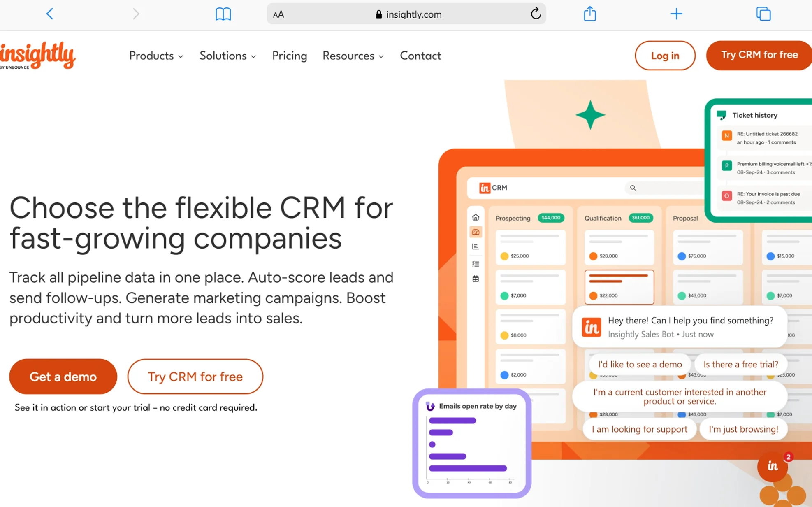Click 'See it in action' no credit card note
The width and height of the screenshot is (812, 507).
pyautogui.click(x=136, y=407)
